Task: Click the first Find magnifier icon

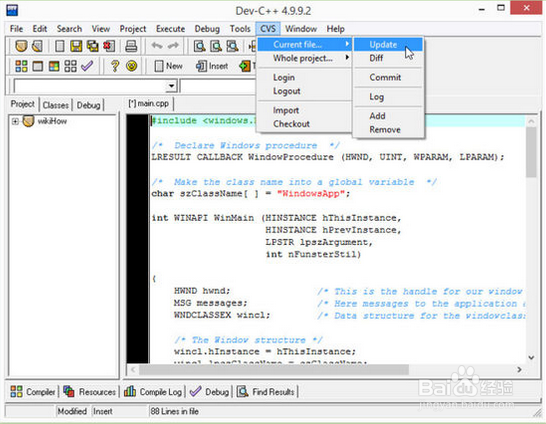Action: [x=199, y=46]
